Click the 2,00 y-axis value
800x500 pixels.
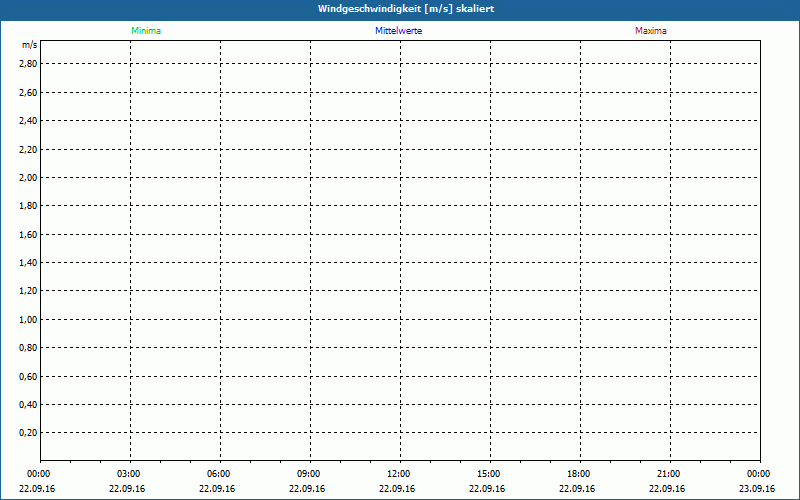[30, 178]
